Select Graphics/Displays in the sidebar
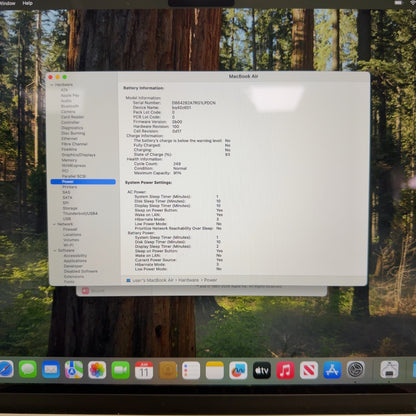416x416 pixels. [x=78, y=155]
